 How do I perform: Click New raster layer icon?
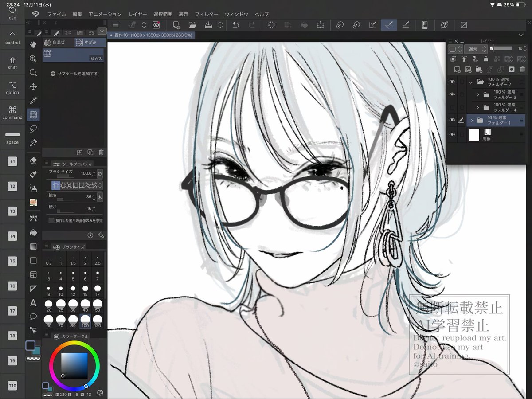(457, 69)
